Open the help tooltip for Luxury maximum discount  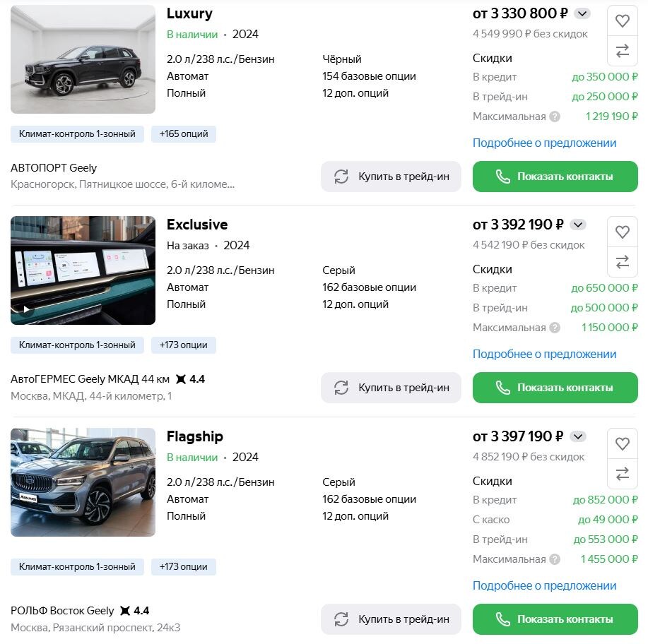[555, 116]
